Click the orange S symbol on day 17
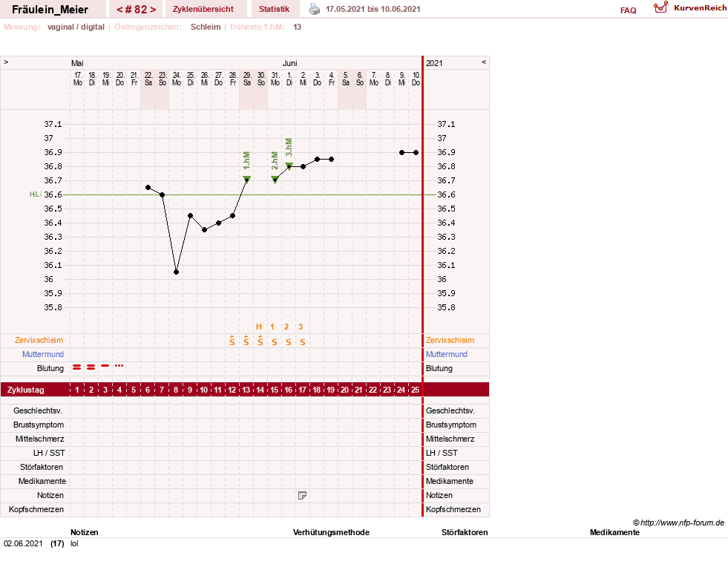 click(303, 342)
